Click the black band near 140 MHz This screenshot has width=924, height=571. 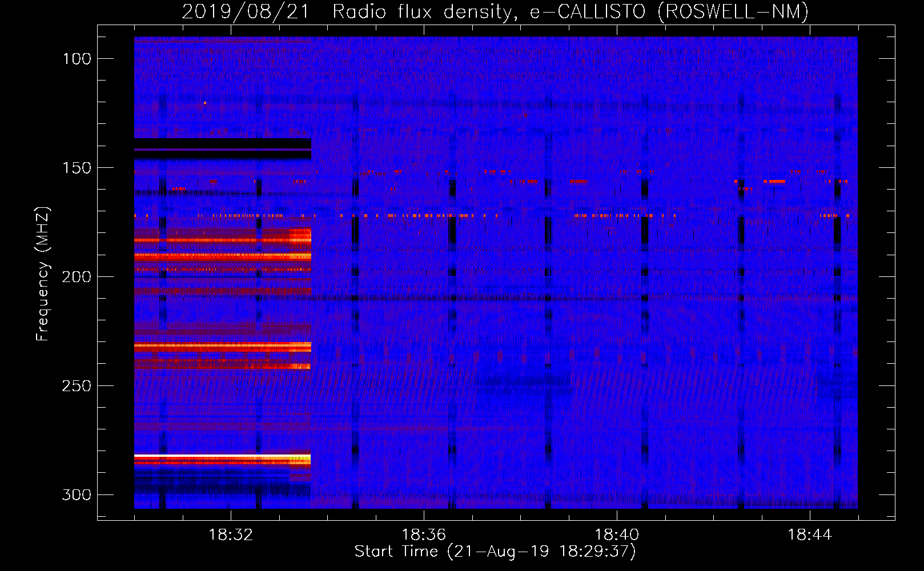[223, 148]
